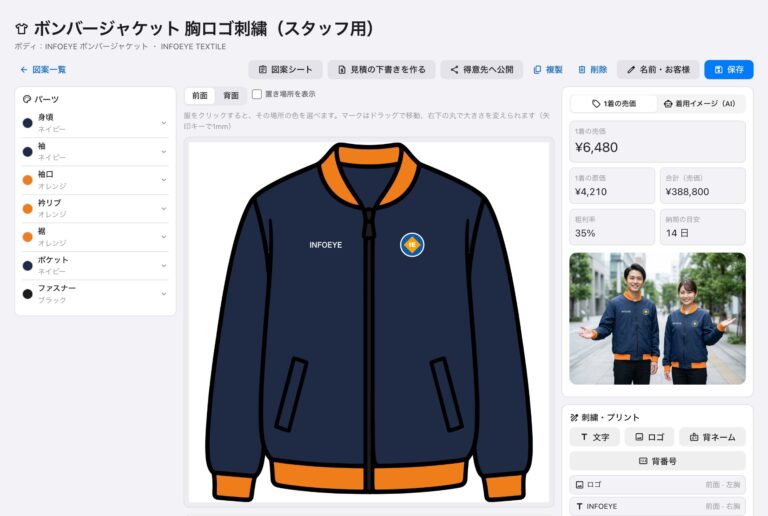Click the ¥6,480 unit price value
Viewport: 768px width, 516px height.
click(x=596, y=147)
